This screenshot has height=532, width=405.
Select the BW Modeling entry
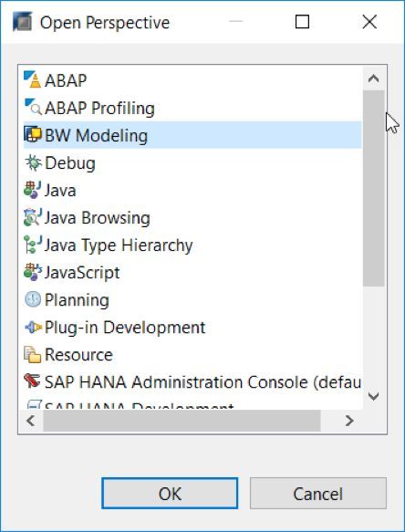click(192, 135)
